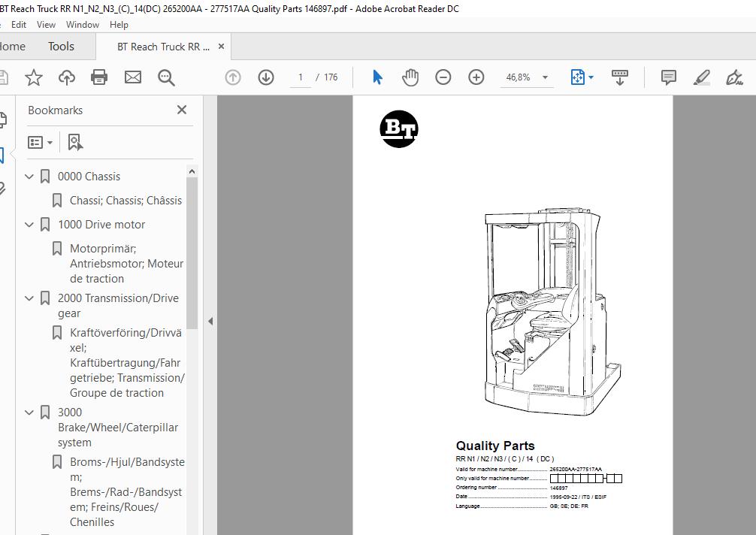
Task: Send file via envelope email icon
Action: coord(132,77)
